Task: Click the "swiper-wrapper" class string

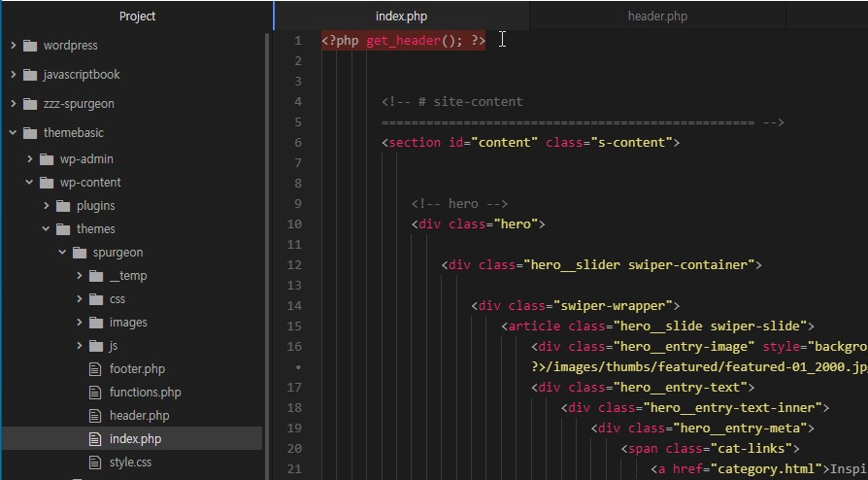Action: click(x=613, y=306)
